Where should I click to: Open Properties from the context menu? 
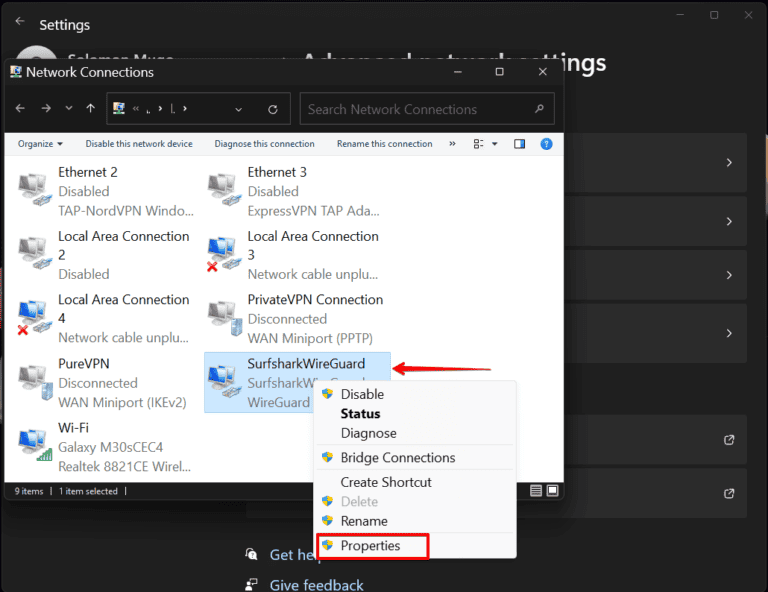pyautogui.click(x=370, y=546)
